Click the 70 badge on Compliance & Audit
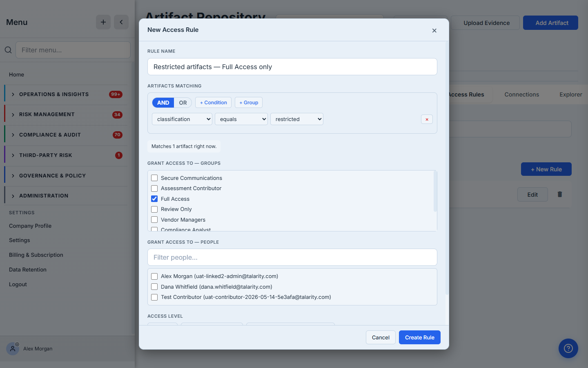Viewport: 588px width, 368px height. (x=117, y=135)
